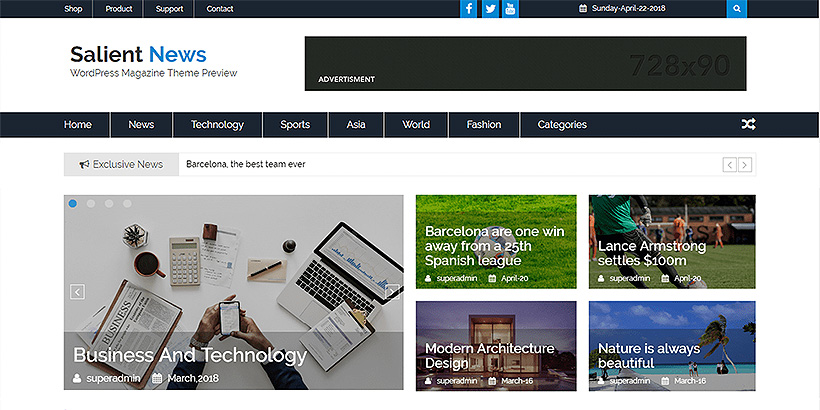Open the Technology menu item

click(x=217, y=124)
